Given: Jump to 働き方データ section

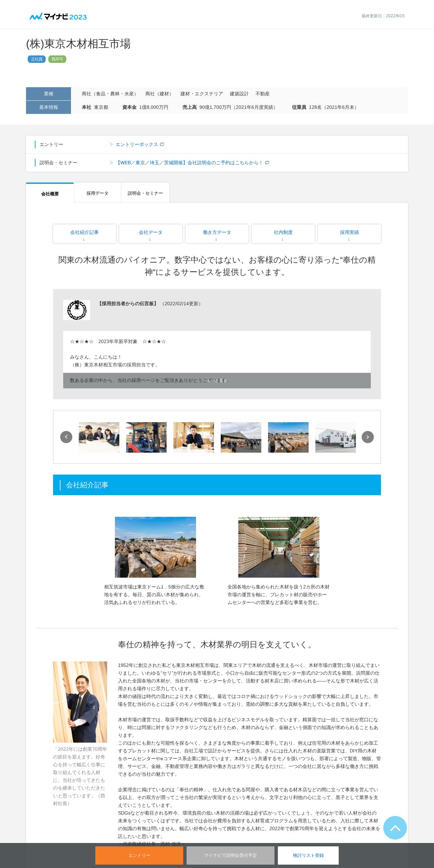Looking at the screenshot, I should 217,234.
